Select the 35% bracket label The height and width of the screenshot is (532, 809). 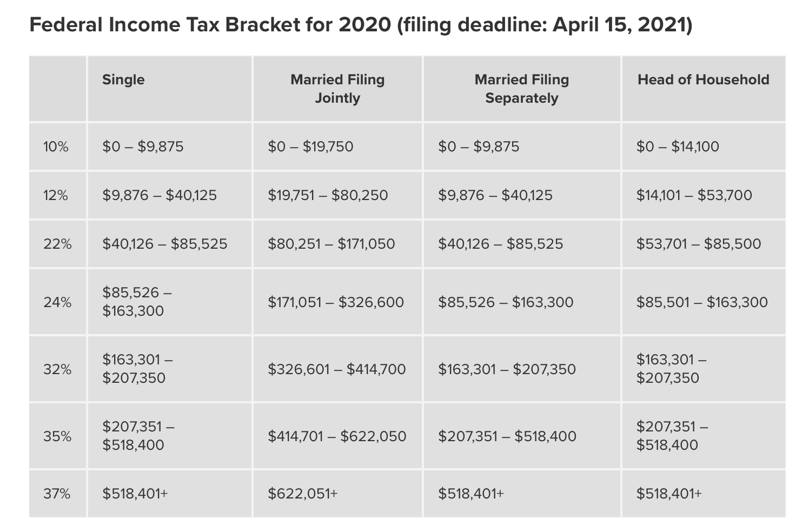(57, 436)
